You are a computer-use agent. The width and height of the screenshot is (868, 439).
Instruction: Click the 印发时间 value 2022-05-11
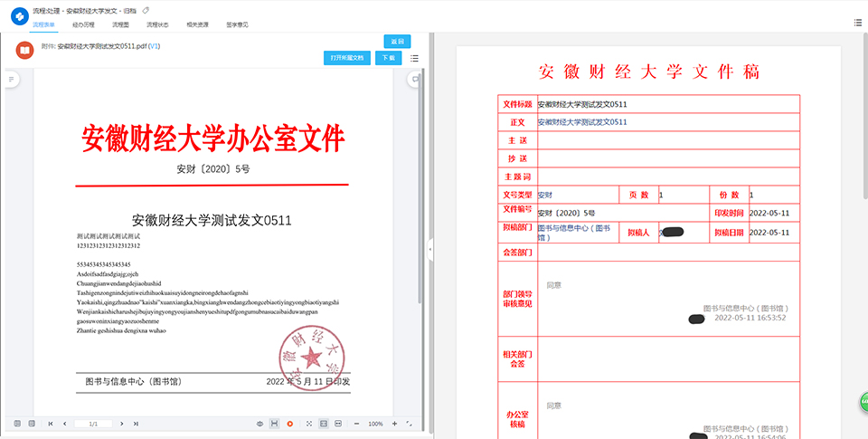click(x=769, y=213)
